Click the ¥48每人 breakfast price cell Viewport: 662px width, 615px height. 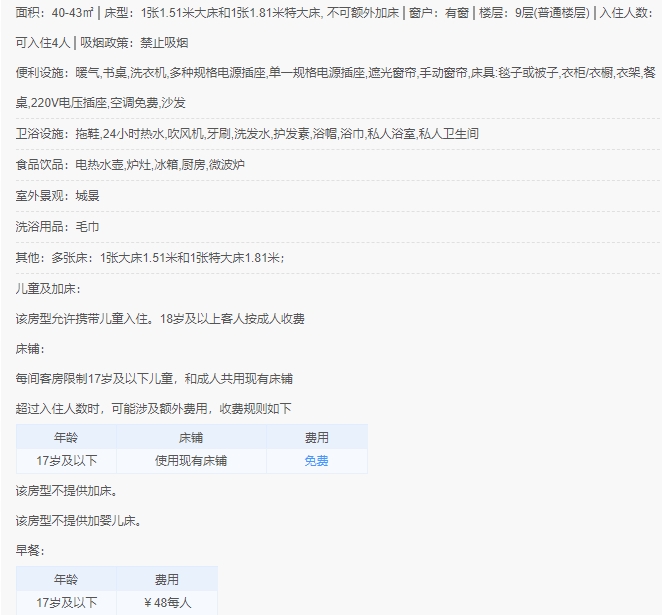pos(167,602)
